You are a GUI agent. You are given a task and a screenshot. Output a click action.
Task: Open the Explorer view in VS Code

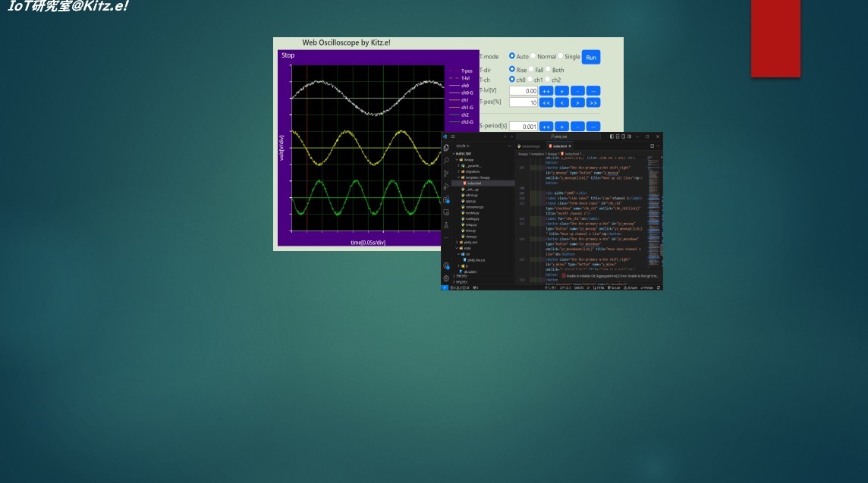tap(445, 147)
